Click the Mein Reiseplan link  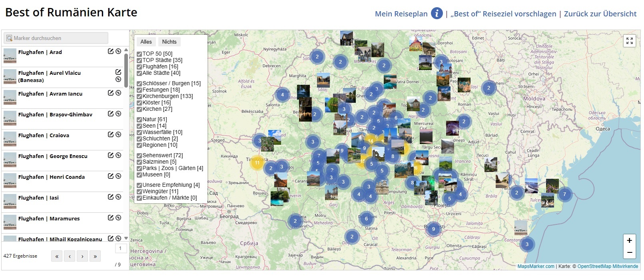pos(401,14)
